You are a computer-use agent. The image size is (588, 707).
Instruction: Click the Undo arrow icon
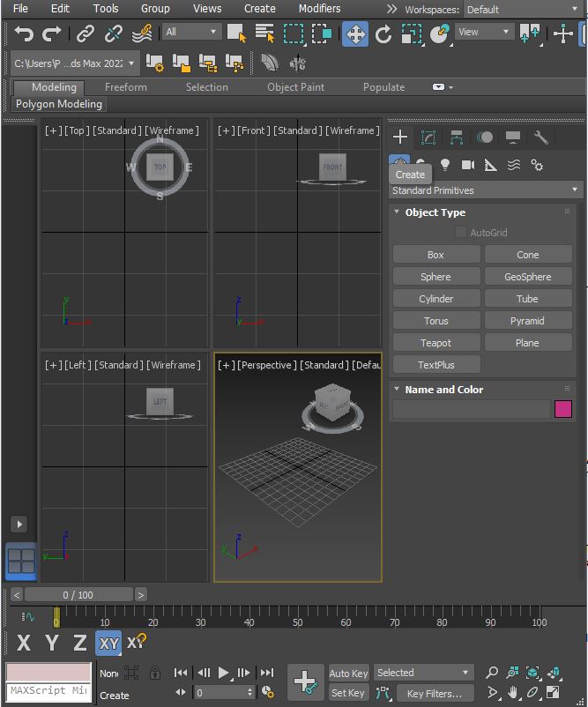pos(24,33)
